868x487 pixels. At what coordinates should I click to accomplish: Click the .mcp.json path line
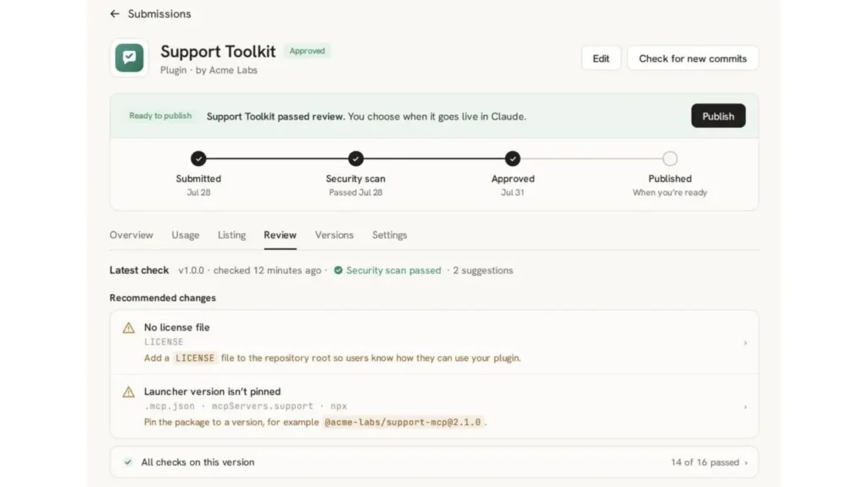point(245,407)
